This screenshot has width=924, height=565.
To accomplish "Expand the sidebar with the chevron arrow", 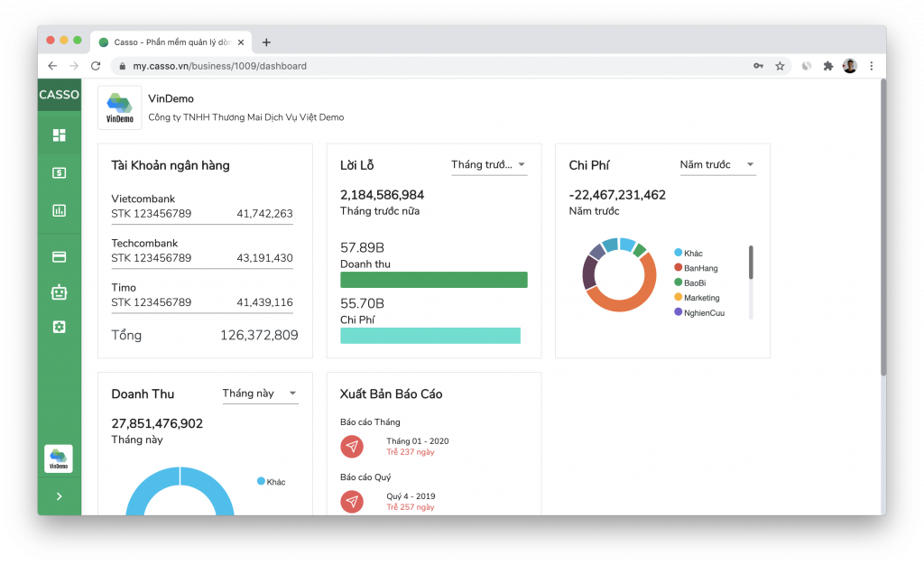I will (x=59, y=496).
